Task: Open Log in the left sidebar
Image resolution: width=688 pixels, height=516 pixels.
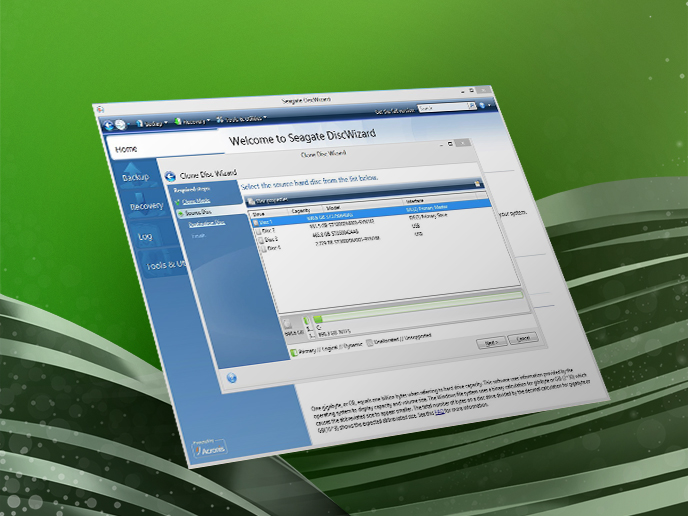Action: (x=145, y=237)
